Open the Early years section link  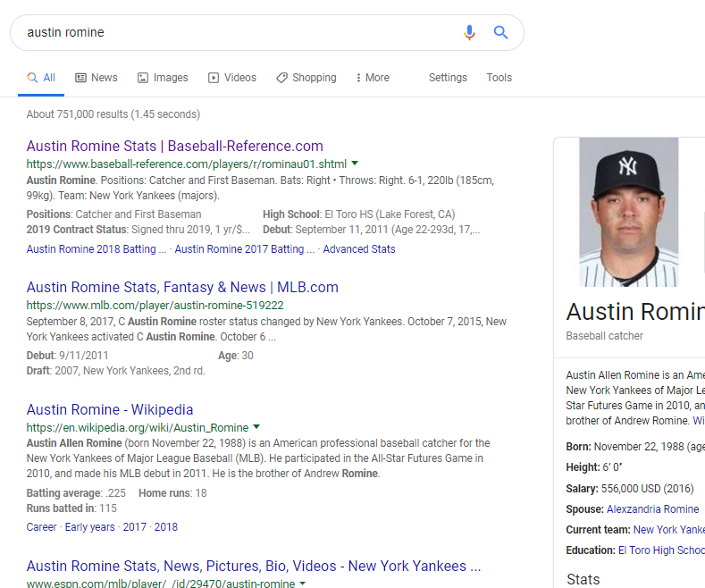click(x=90, y=527)
